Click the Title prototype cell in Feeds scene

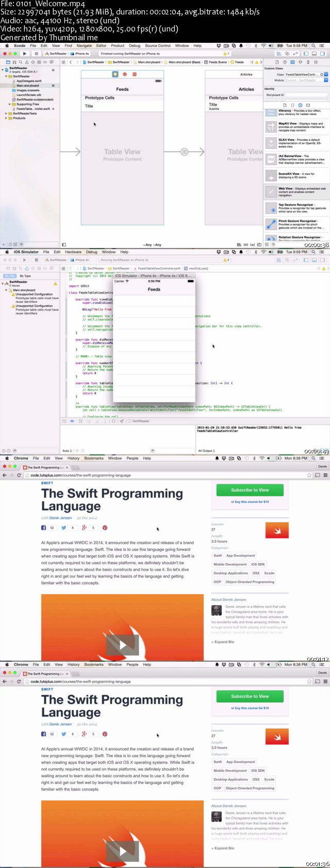pyautogui.click(x=122, y=106)
